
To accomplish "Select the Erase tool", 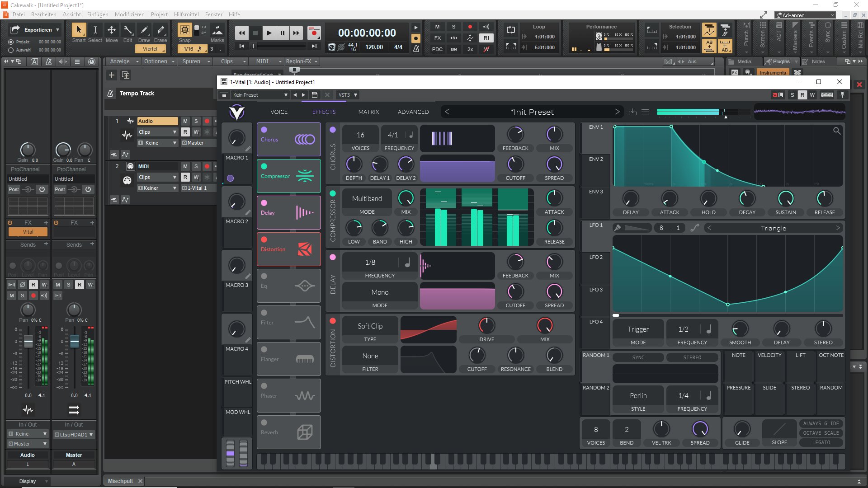I will click(160, 31).
